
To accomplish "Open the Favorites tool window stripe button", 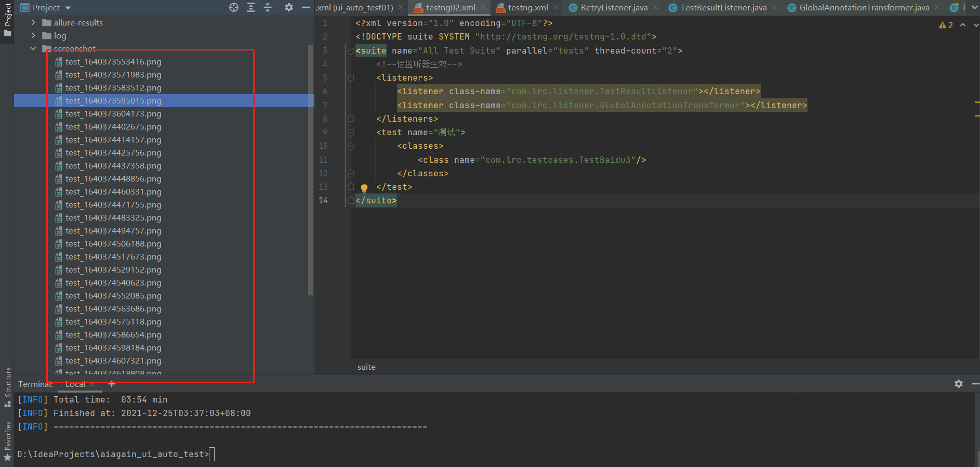I will point(7,441).
